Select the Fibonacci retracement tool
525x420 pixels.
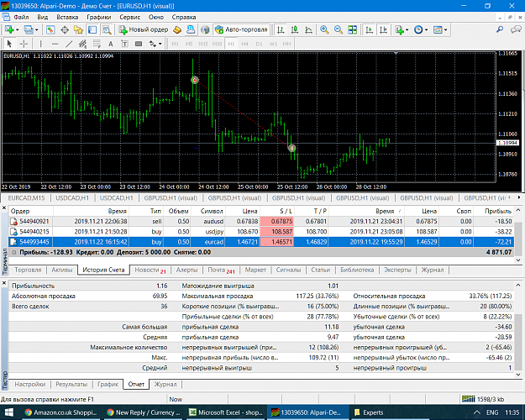click(x=97, y=44)
